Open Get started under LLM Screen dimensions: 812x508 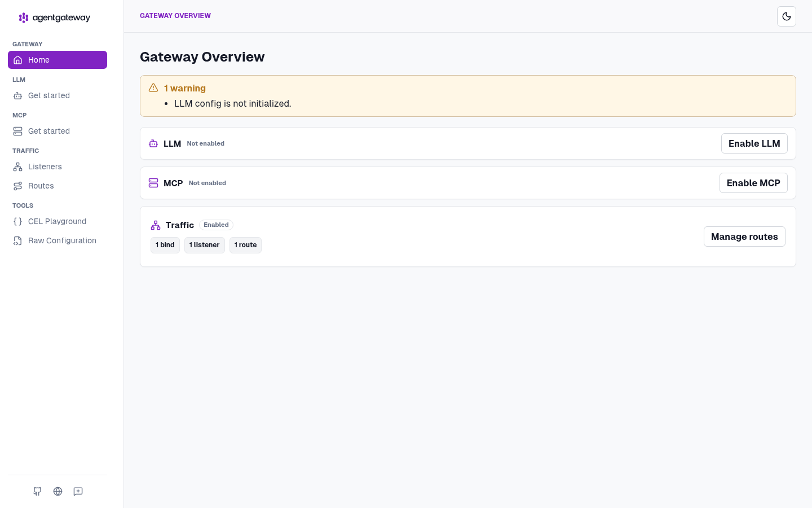click(58, 95)
